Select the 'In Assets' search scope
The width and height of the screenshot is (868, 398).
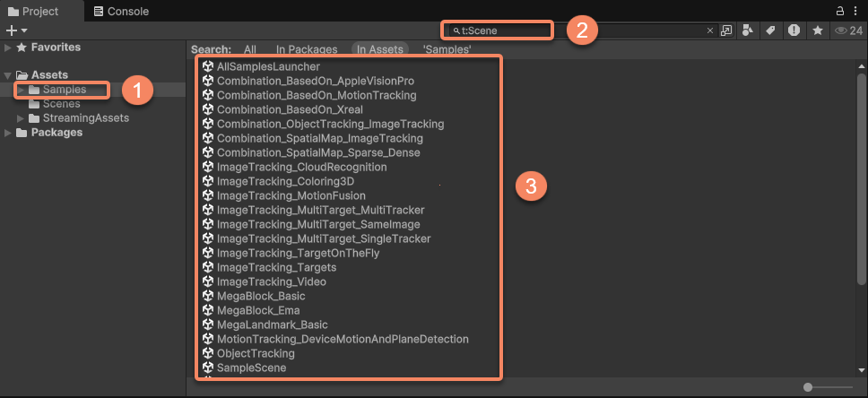point(379,50)
